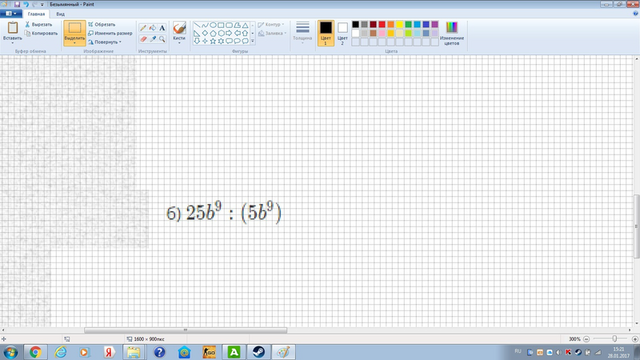Open Google Chrome from the taskbar

click(35, 352)
